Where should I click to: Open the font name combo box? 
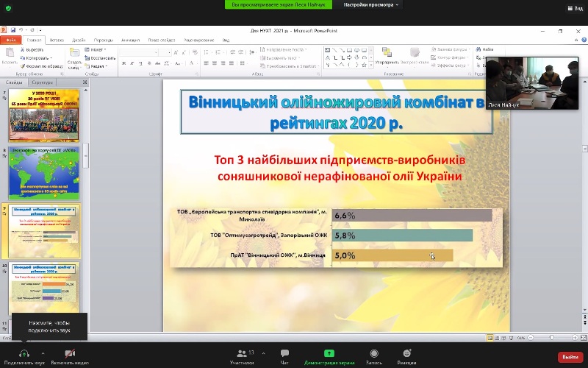click(x=138, y=52)
